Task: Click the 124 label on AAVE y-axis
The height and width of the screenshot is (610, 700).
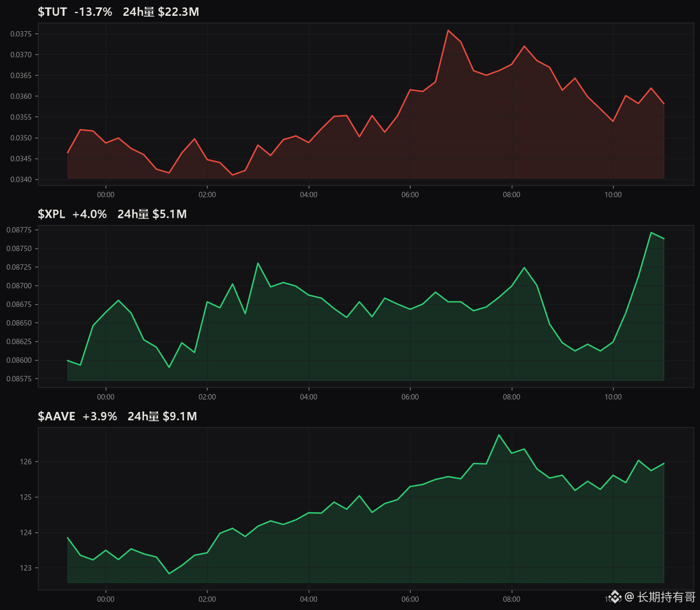Action: click(26, 532)
